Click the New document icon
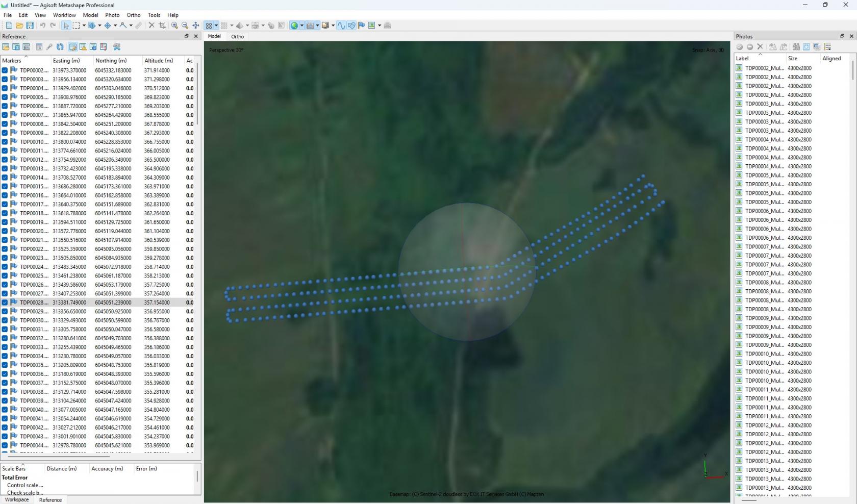The width and height of the screenshot is (857, 504). [9, 26]
